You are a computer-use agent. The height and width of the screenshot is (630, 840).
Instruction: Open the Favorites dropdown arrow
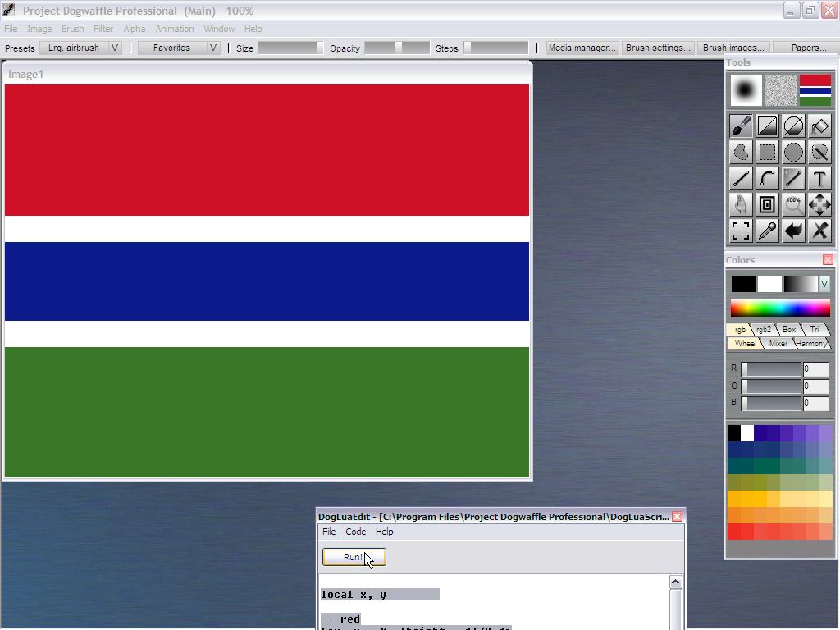(x=212, y=48)
